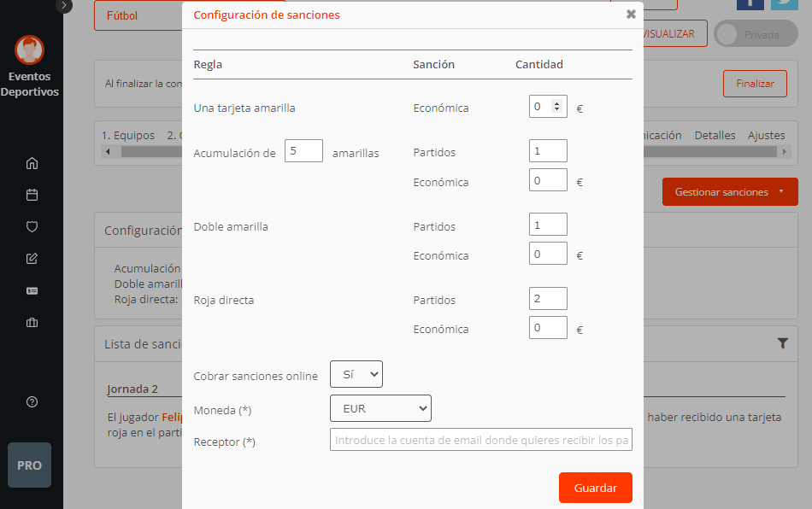
Task: Increase Una tarjeta amarilla amount with the stepper
Action: pyautogui.click(x=556, y=103)
